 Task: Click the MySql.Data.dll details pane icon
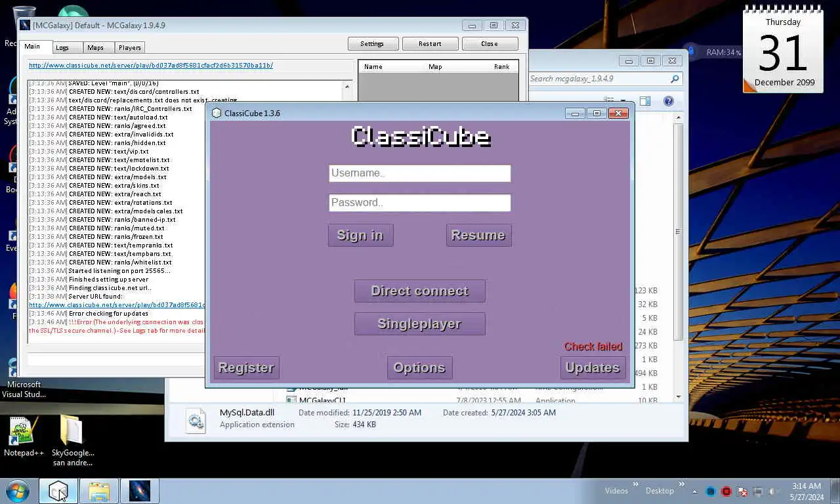tap(196, 420)
